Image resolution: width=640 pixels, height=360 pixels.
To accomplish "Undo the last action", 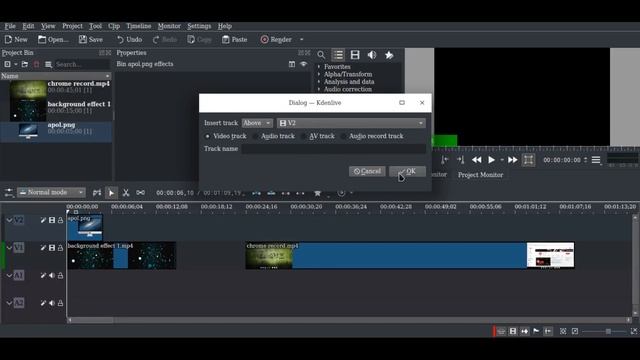I will pos(129,40).
